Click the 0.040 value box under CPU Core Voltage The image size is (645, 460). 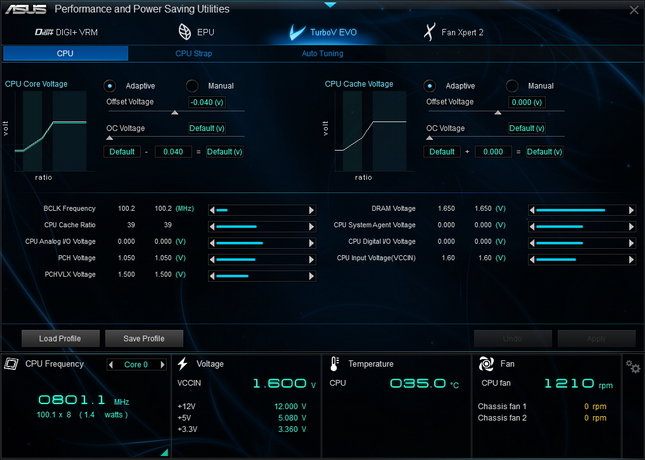coord(173,152)
